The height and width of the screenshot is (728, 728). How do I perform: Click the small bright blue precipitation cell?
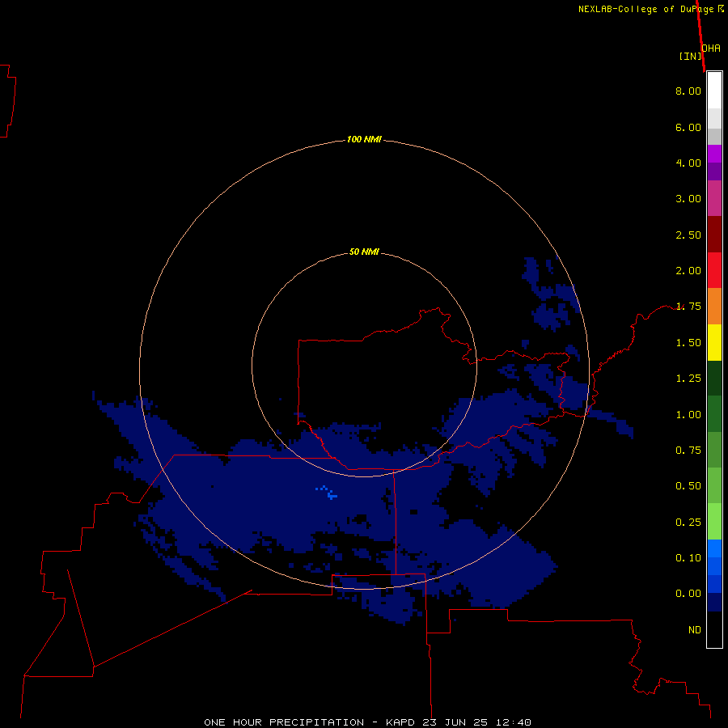327,492
